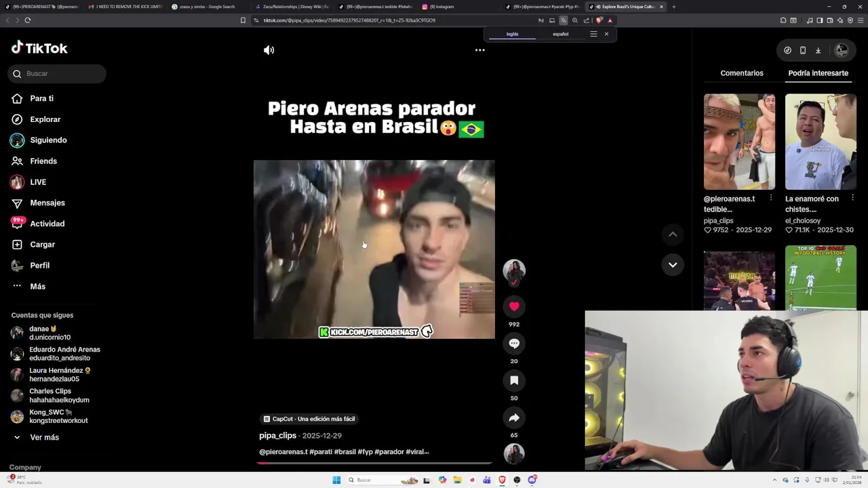
Task: Switch to the Podría interesarte tab
Action: tap(818, 73)
